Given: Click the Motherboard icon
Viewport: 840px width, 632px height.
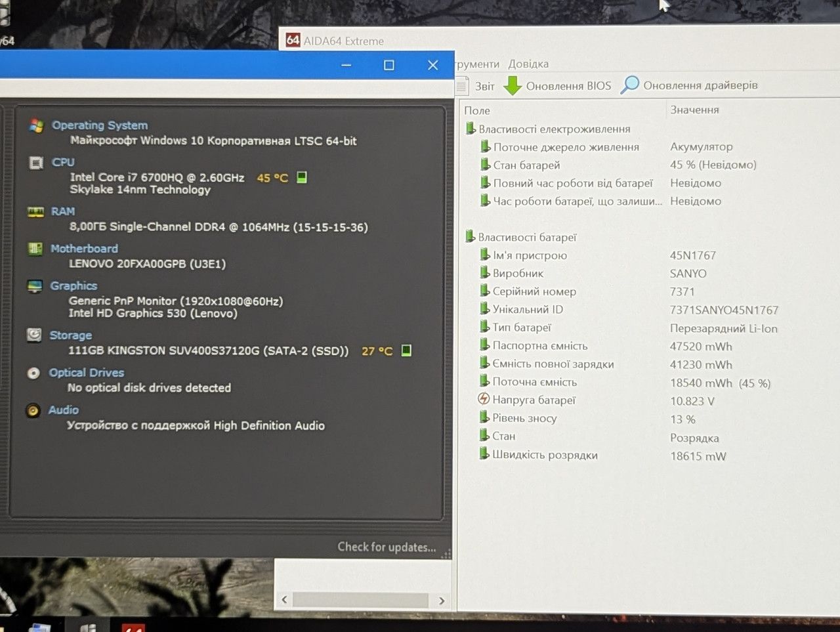Looking at the screenshot, I should pyautogui.click(x=35, y=249).
